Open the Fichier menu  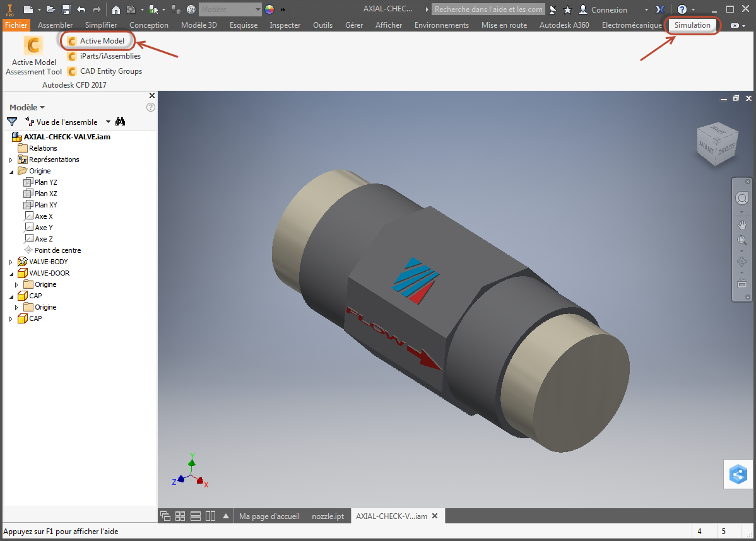coord(16,25)
